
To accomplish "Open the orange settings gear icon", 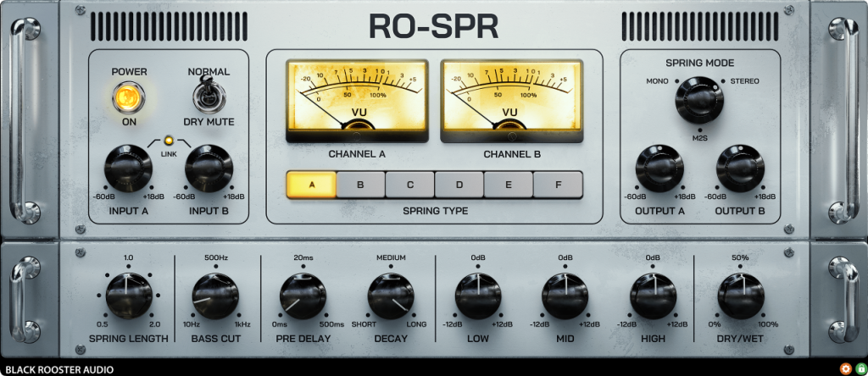I will 845,369.
